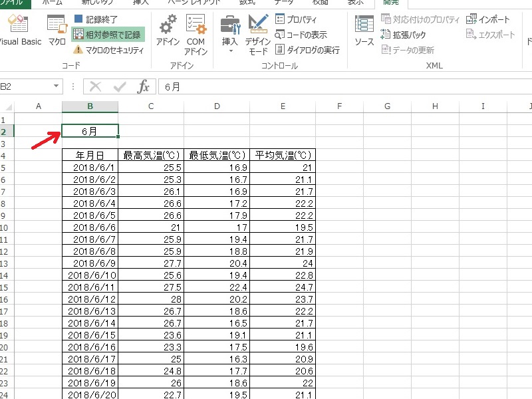Open the マクロ (Macros) dialog
The image size is (532, 399).
coord(57,31)
